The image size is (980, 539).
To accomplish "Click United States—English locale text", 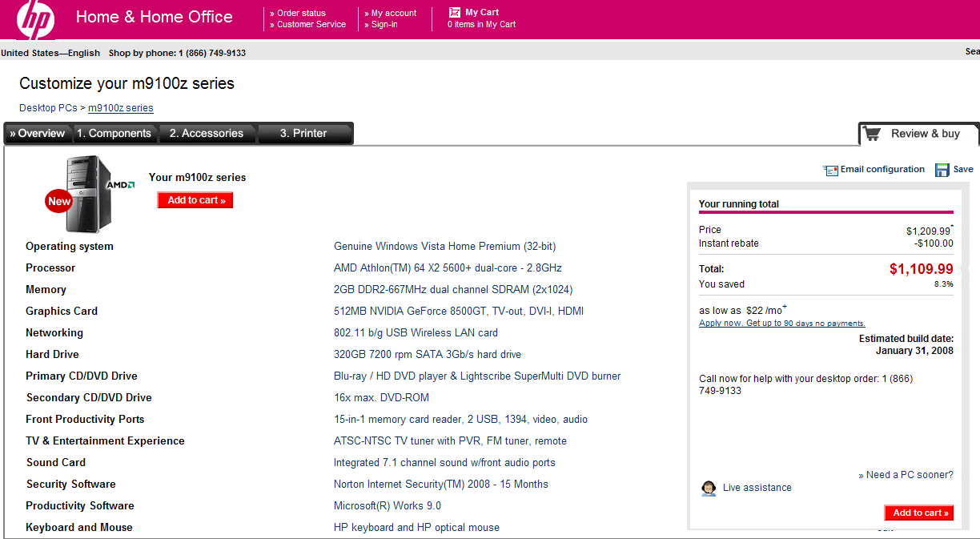I will (50, 53).
